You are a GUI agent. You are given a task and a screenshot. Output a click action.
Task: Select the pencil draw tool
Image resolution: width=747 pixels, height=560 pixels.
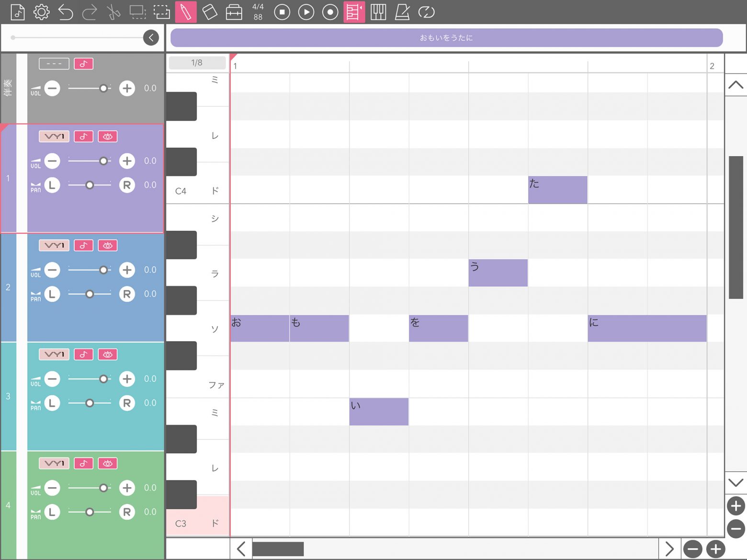tap(186, 12)
